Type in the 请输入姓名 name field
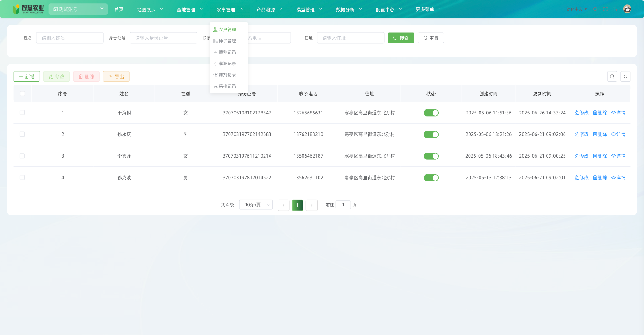The width and height of the screenshot is (644, 335). [70, 38]
